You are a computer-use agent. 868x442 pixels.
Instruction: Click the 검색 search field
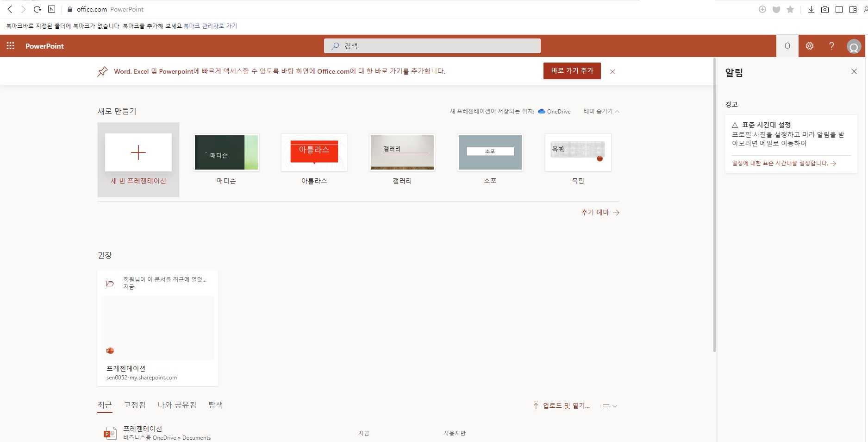[x=432, y=46]
